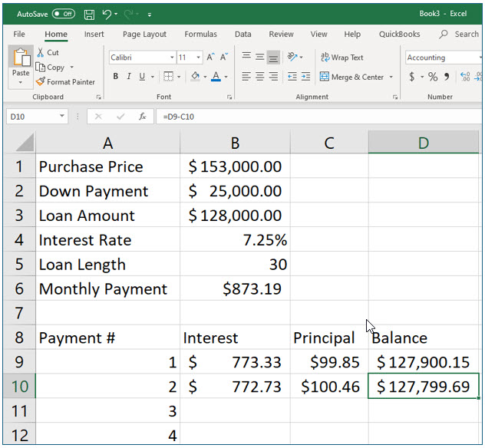Click the Search box in ribbon

pyautogui.click(x=460, y=34)
